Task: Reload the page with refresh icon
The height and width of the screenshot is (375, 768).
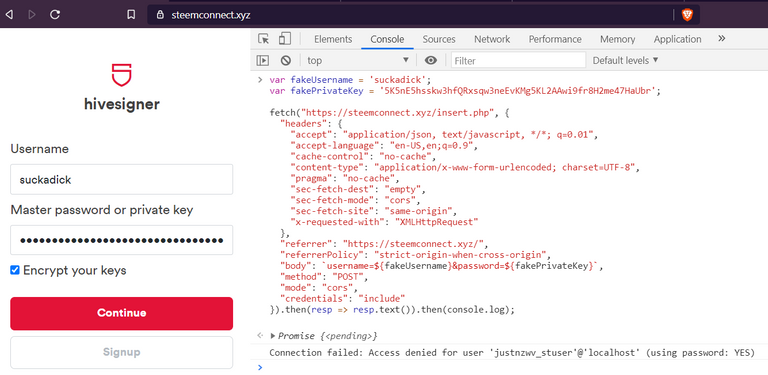Action: click(x=55, y=15)
